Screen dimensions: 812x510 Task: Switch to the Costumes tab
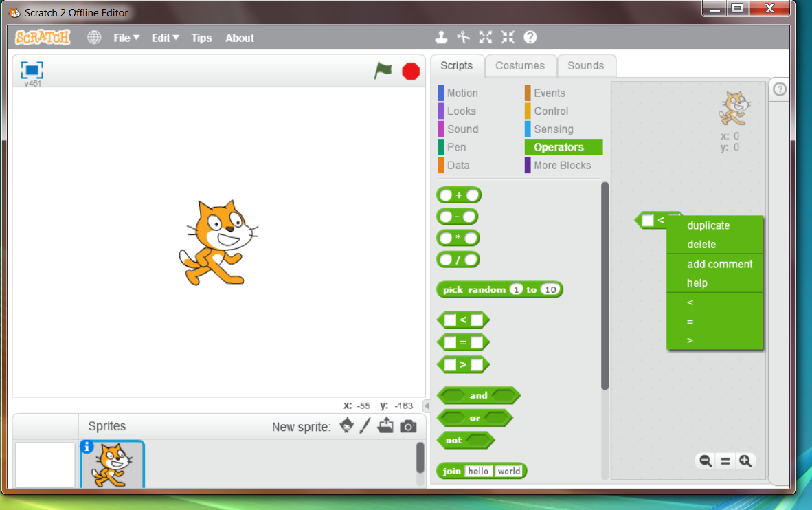pos(520,66)
